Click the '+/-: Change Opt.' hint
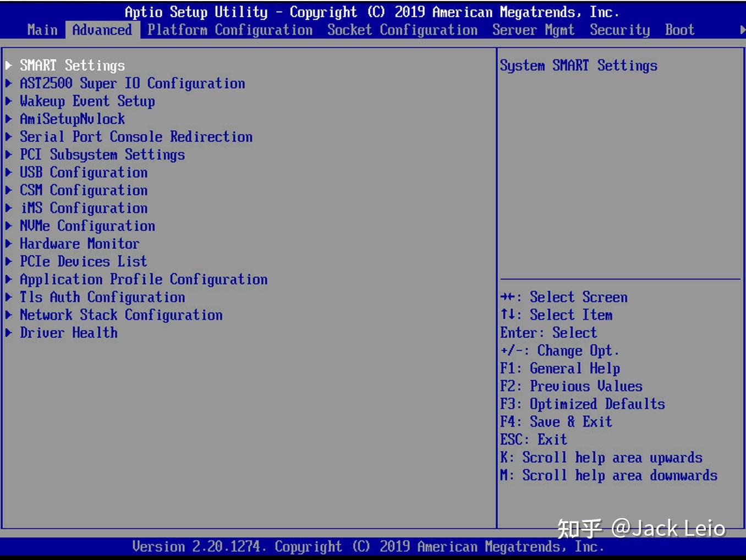Image resolution: width=746 pixels, height=560 pixels. tap(560, 350)
